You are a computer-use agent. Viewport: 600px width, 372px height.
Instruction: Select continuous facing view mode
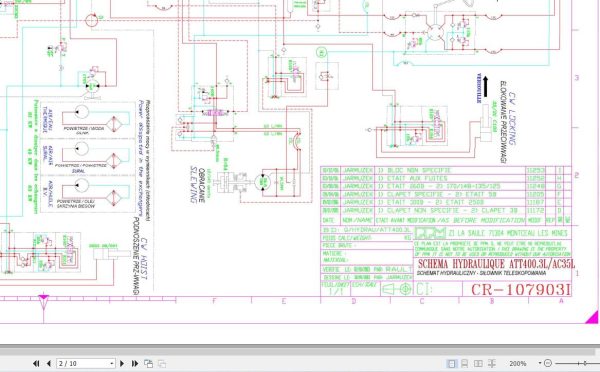click(492, 363)
